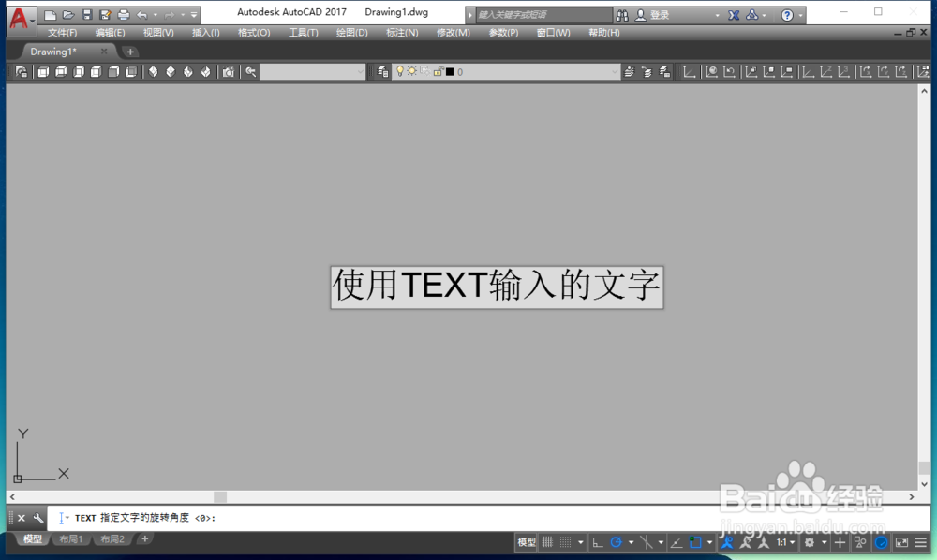Toggle layer 0 padlock lock icon
The image size is (937, 560).
pyautogui.click(x=438, y=72)
